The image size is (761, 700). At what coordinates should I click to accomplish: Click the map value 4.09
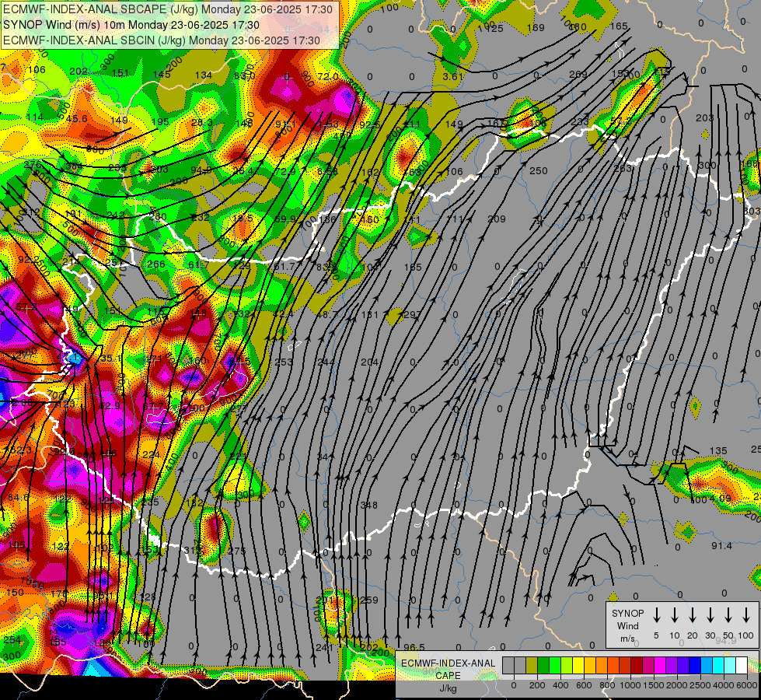[721, 499]
